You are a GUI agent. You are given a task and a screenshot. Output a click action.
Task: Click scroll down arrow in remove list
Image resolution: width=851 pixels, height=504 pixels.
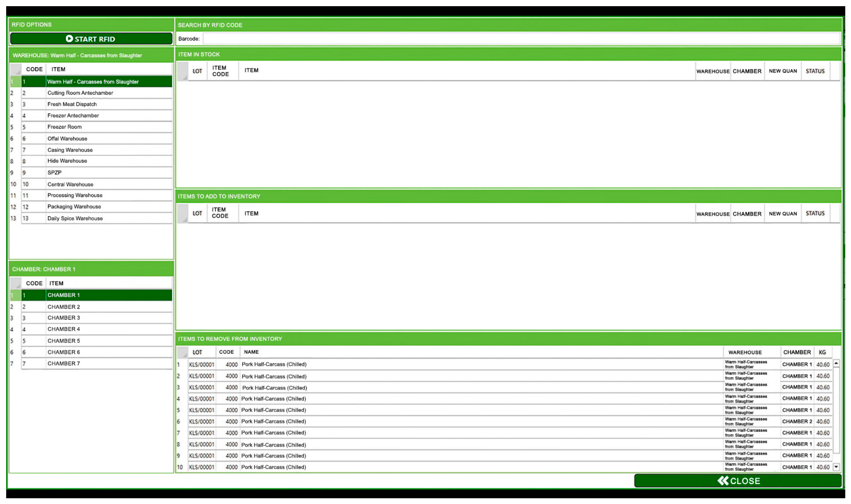point(836,467)
